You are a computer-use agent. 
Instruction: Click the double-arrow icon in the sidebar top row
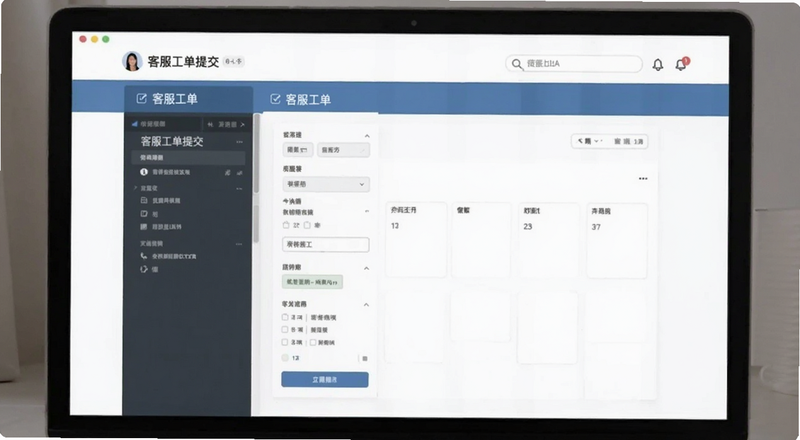coord(210,125)
